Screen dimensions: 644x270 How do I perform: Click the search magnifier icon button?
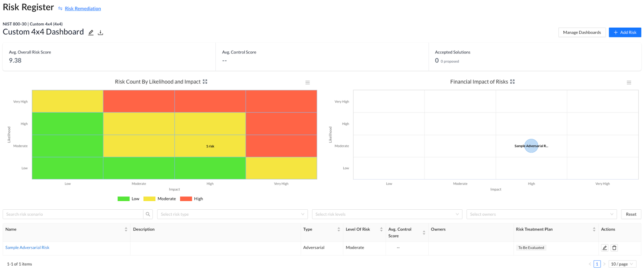(148, 214)
